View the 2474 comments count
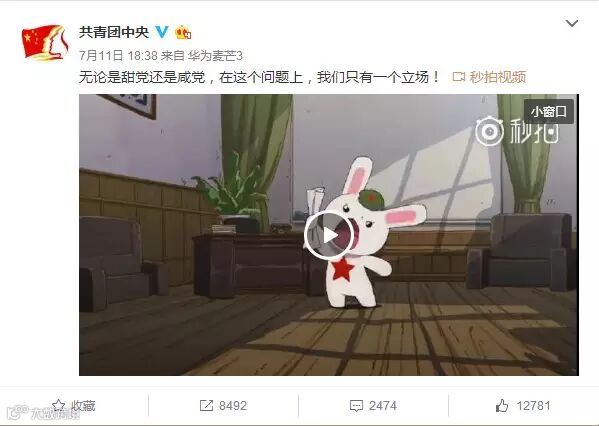The height and width of the screenshot is (426, 599). coord(383,405)
